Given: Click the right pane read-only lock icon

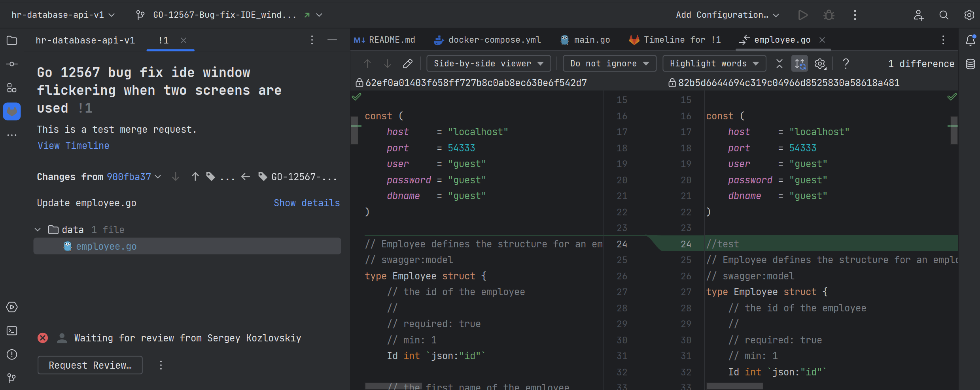Looking at the screenshot, I should tap(672, 83).
